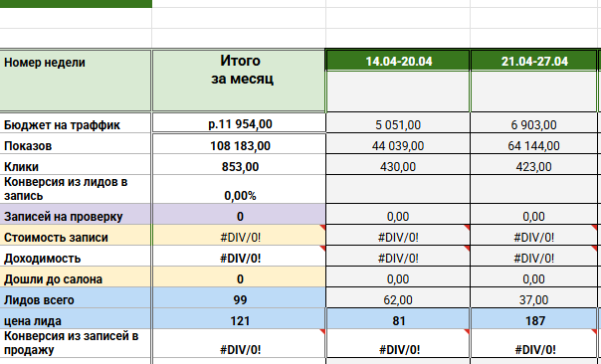This screenshot has height=364, width=601.
Task: Select the total clicks cell 853,00
Action: pos(239,166)
